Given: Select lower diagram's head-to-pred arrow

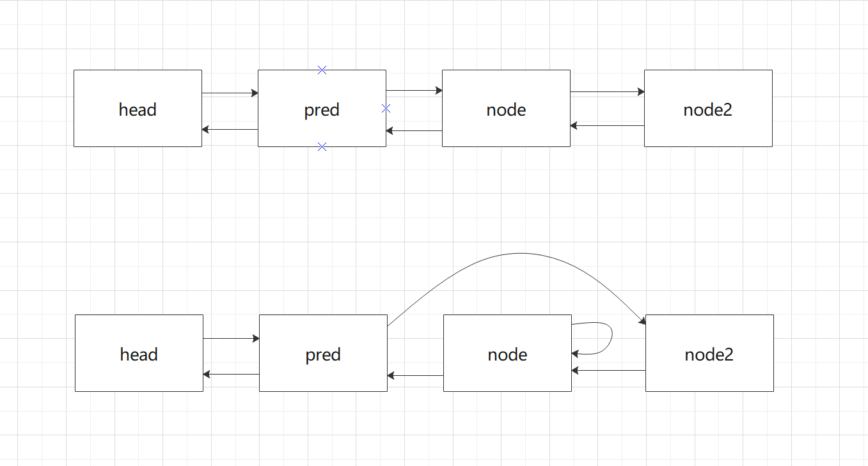Looking at the screenshot, I should [x=232, y=338].
